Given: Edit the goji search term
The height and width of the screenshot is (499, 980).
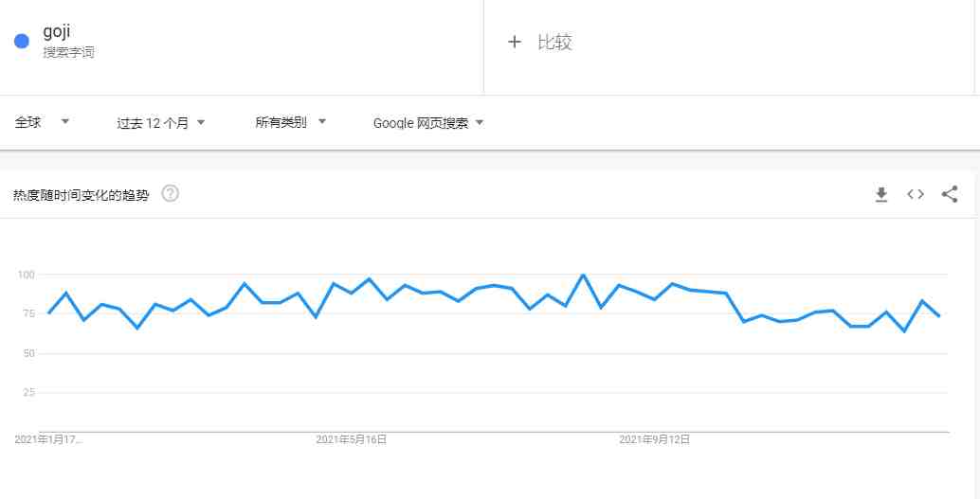Looking at the screenshot, I should click(56, 32).
